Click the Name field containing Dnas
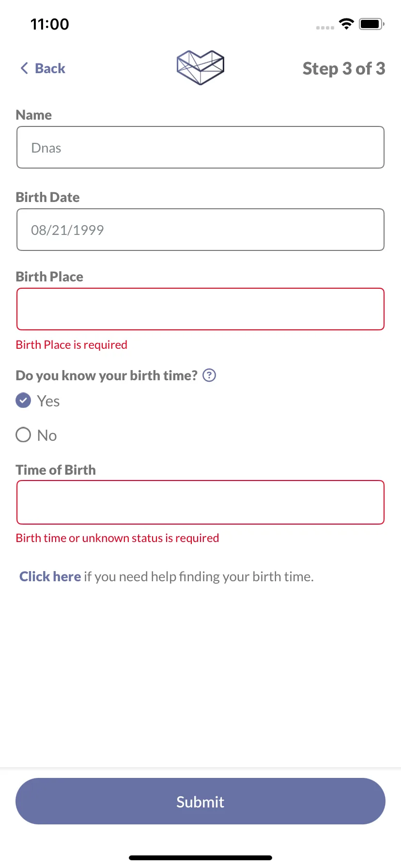Image resolution: width=401 pixels, height=868 pixels. tap(200, 147)
